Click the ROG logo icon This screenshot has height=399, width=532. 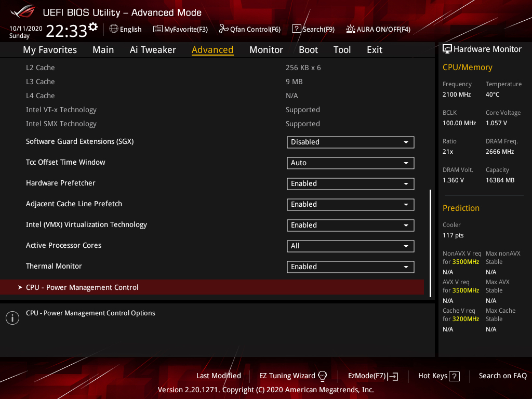[23, 11]
